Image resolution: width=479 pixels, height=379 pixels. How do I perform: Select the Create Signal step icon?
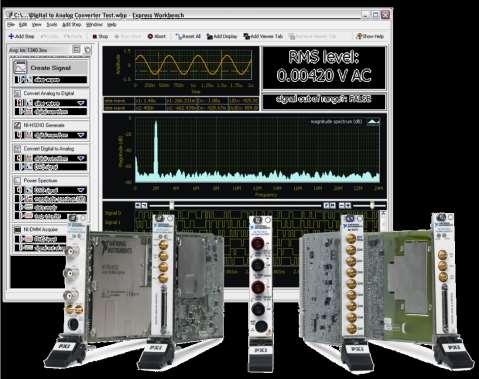(20, 68)
